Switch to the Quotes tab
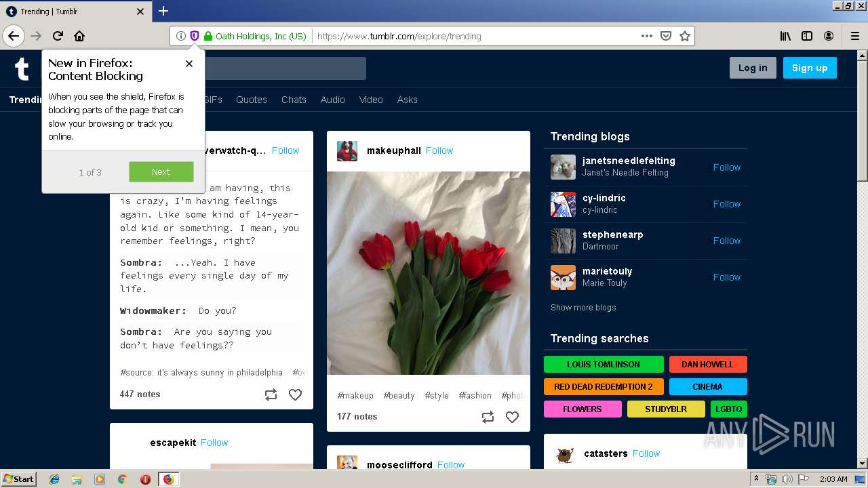Screen dimensions: 868x488 (x=252, y=100)
